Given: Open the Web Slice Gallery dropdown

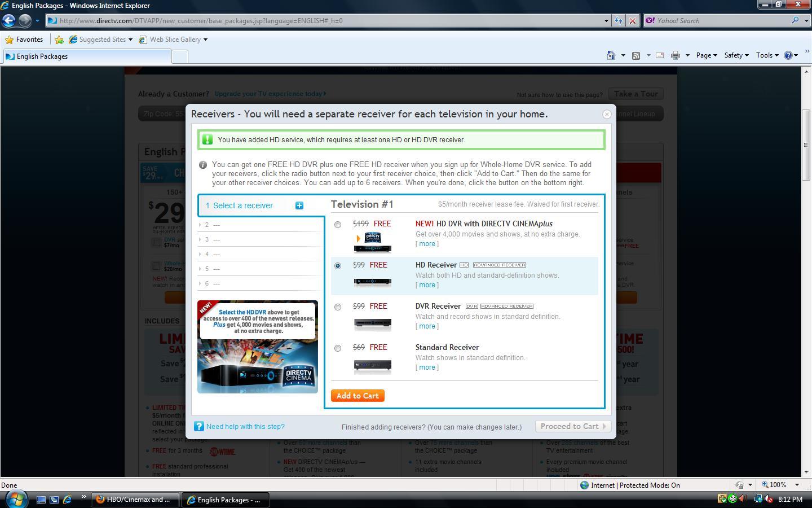Looking at the screenshot, I should pyautogui.click(x=205, y=40).
